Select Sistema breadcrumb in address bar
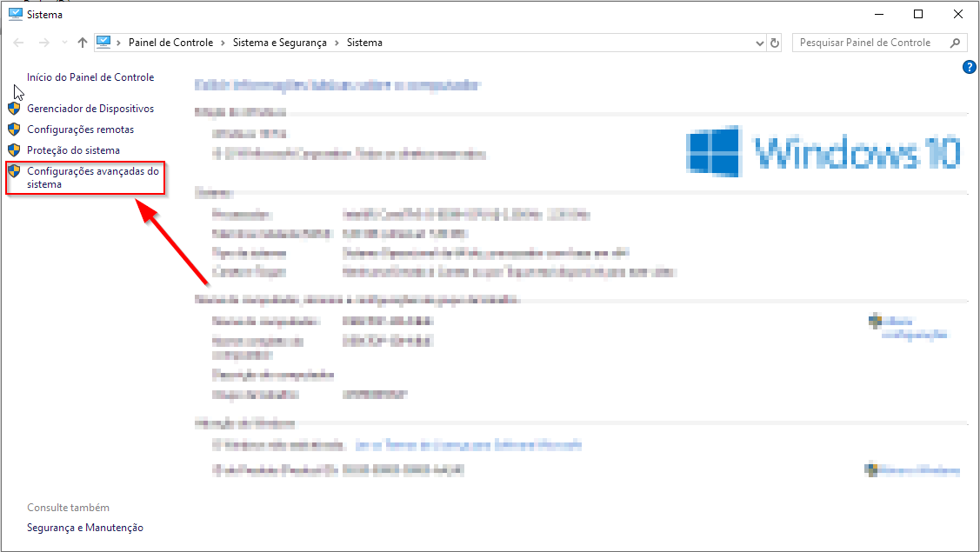This screenshot has width=980, height=552. [364, 43]
